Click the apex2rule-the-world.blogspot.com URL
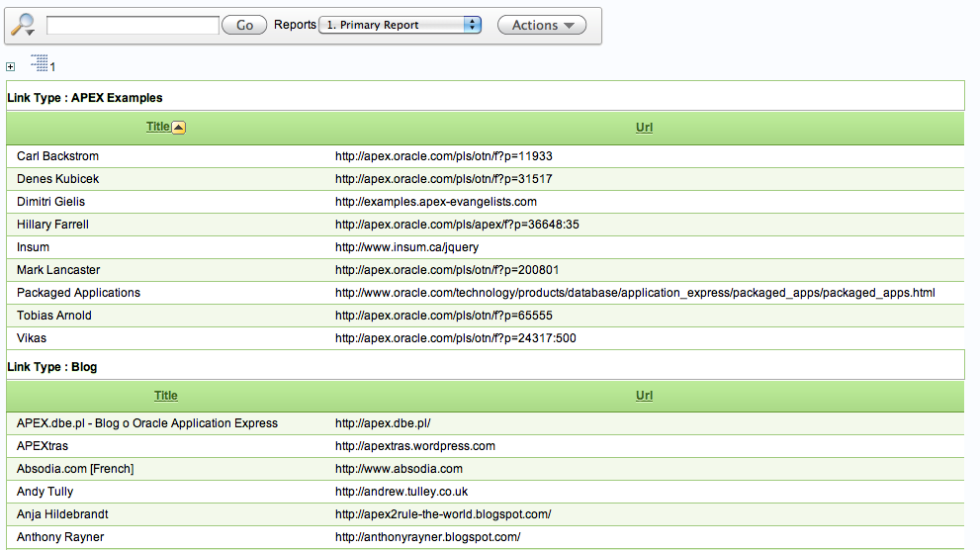 click(x=443, y=513)
